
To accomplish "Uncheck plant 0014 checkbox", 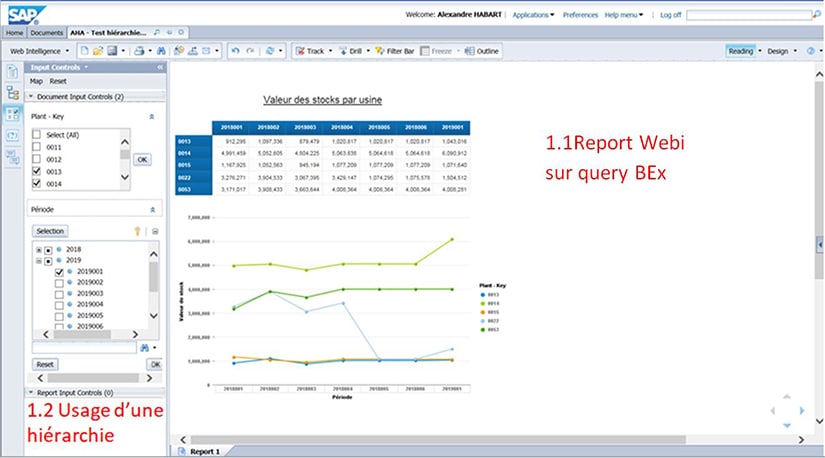I will pyautogui.click(x=36, y=183).
